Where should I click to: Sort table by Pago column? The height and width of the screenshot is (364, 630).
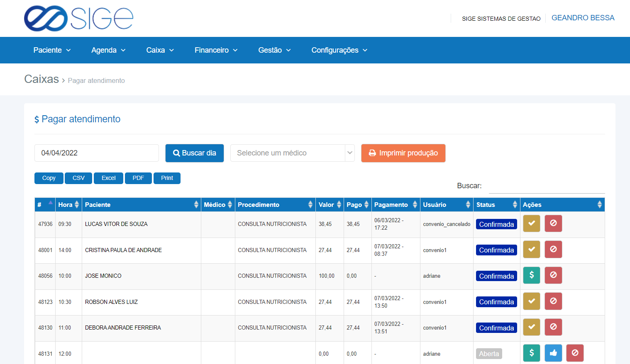coord(357,205)
